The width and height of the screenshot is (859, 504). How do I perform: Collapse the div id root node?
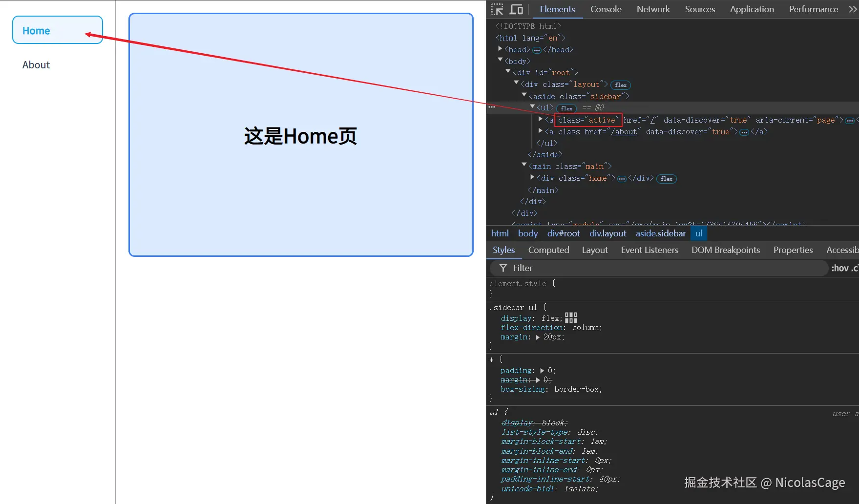pos(508,72)
